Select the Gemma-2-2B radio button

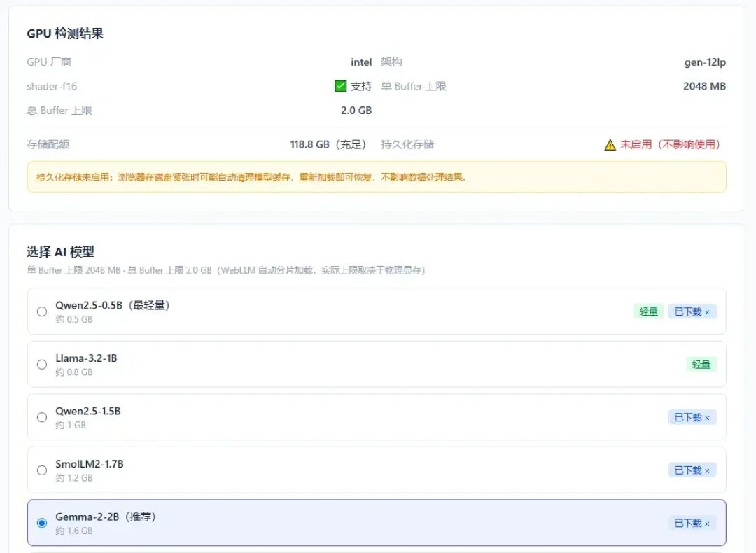(42, 523)
